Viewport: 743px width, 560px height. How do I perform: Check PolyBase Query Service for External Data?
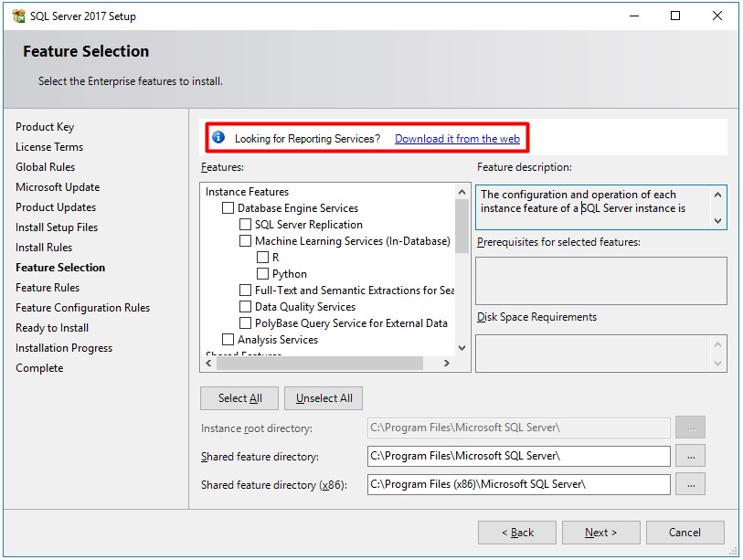[x=243, y=322]
